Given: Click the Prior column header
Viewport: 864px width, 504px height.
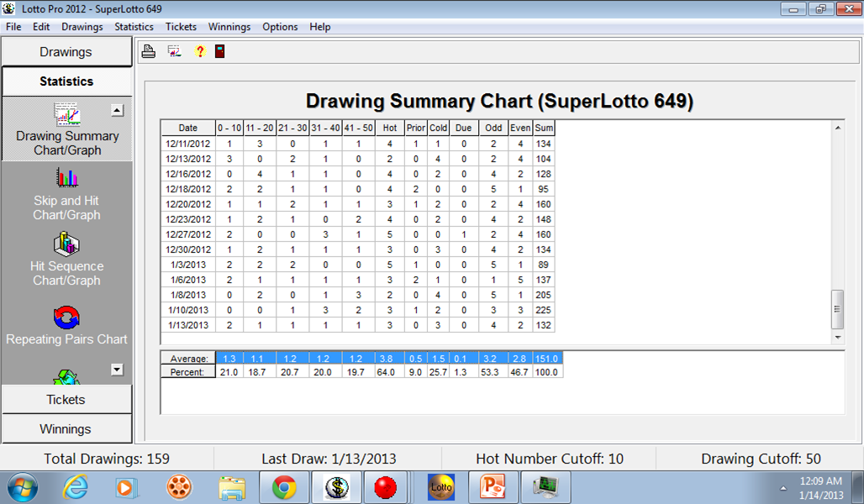Looking at the screenshot, I should 416,128.
